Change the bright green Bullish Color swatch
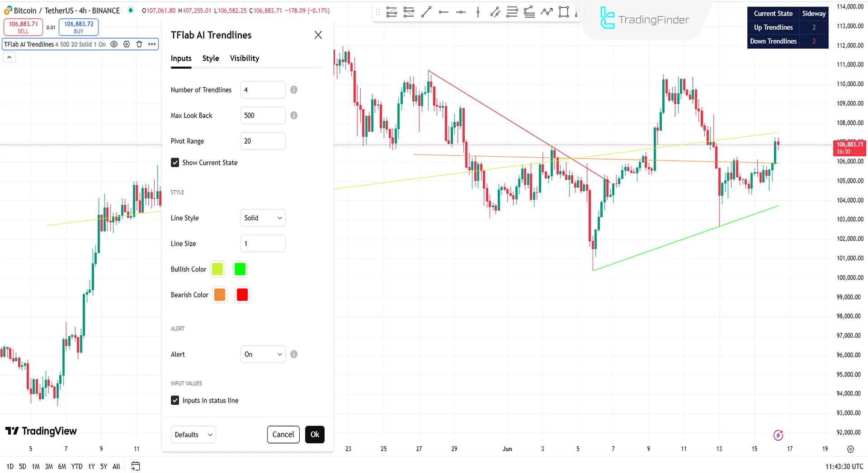 click(240, 269)
